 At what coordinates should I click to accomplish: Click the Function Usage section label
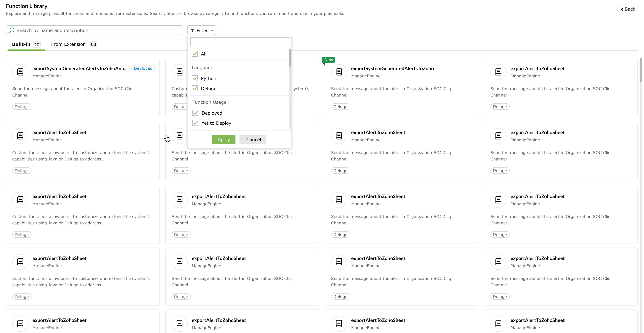point(210,102)
